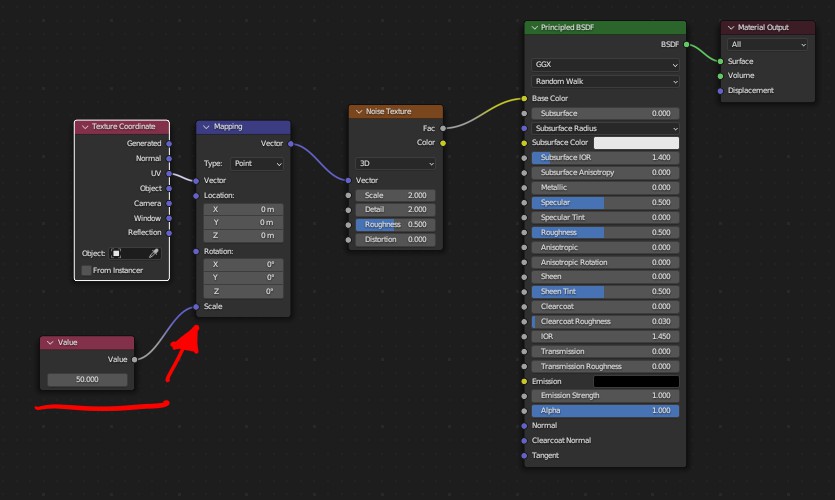Collapse the Material Output node
The image size is (835, 500).
coord(731,28)
